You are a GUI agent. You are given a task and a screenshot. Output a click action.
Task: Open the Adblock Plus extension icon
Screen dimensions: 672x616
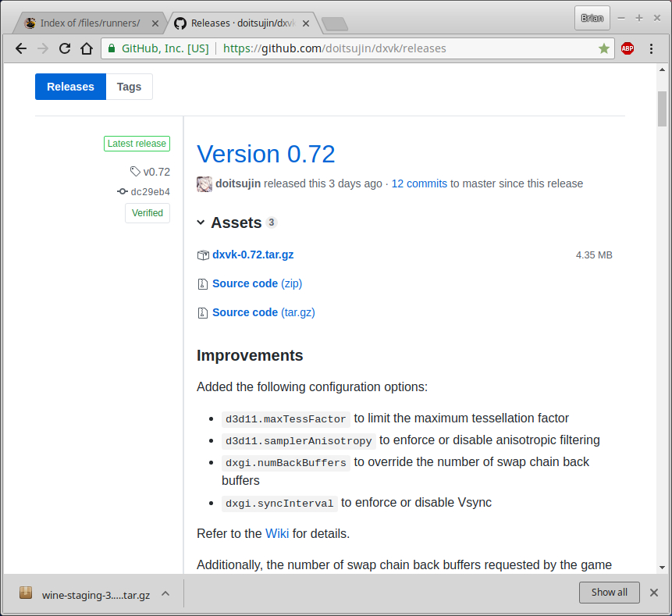628,48
